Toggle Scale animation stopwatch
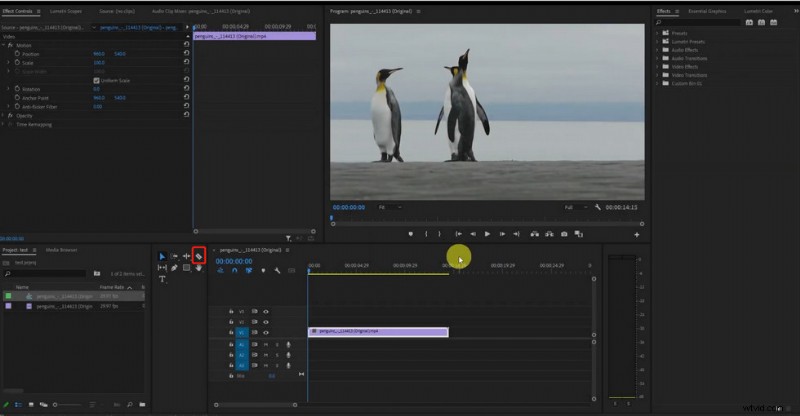This screenshot has width=800, height=416. [17, 62]
